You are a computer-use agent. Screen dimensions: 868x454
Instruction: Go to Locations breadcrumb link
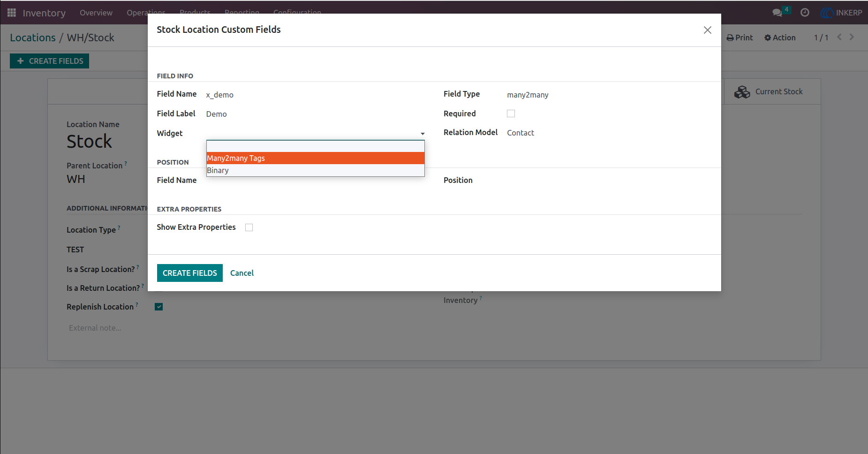pyautogui.click(x=33, y=38)
